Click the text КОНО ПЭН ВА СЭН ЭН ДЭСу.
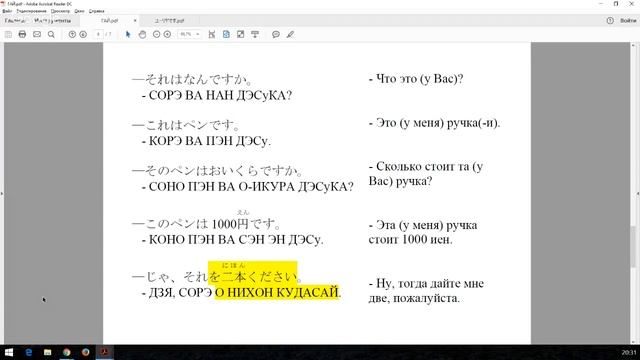The width and height of the screenshot is (640, 360). 236,240
